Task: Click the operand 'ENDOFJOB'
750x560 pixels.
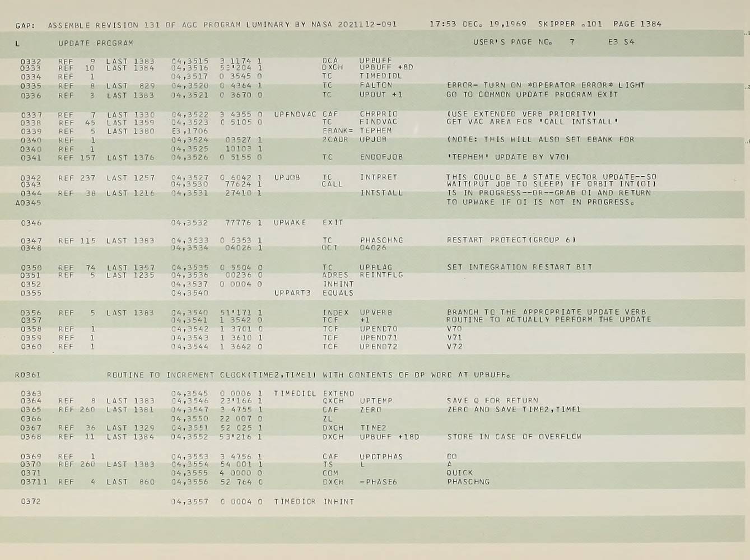Action: coord(381,157)
